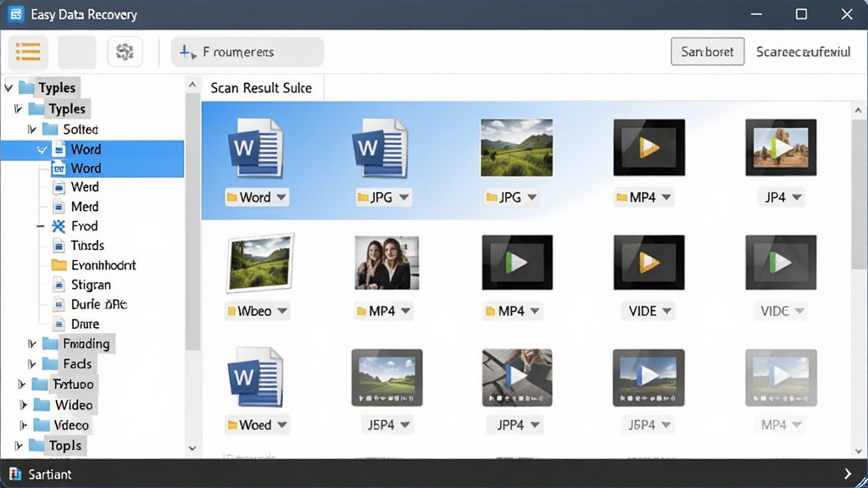Viewport: 868px width, 488px height.
Task: Click the results pane's scroll-down arrow
Action: click(859, 451)
